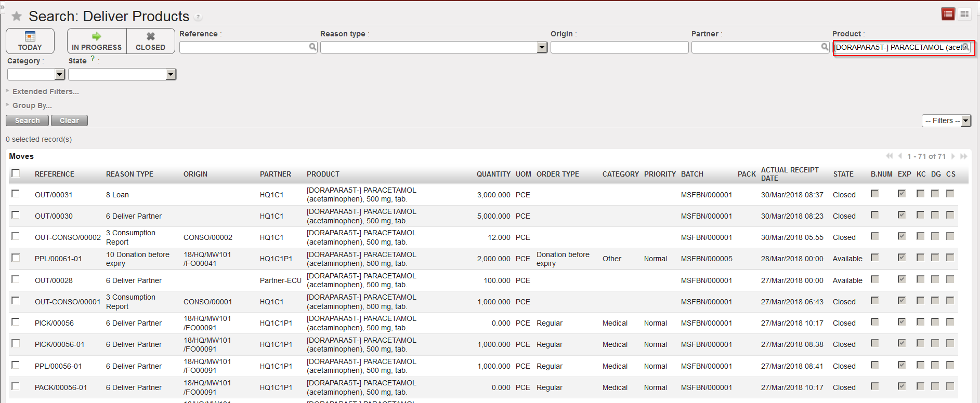This screenshot has height=403, width=980.
Task: Check the select-all header checkbox
Action: tap(16, 173)
